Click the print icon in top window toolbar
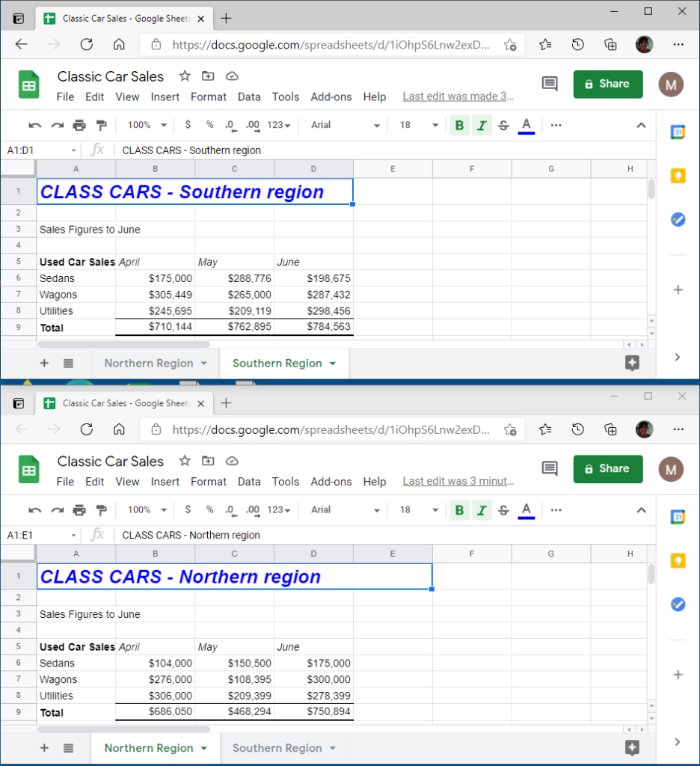The image size is (700, 766). (79, 125)
